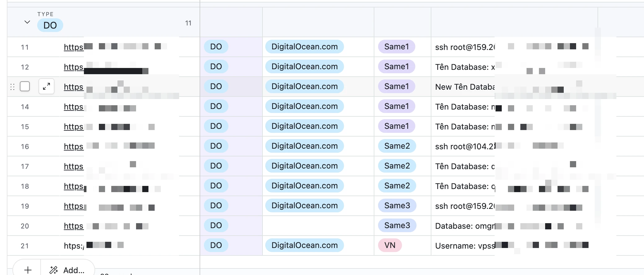Select DigitalOcean.com cell in row 12
644x275 pixels.
tap(305, 66)
